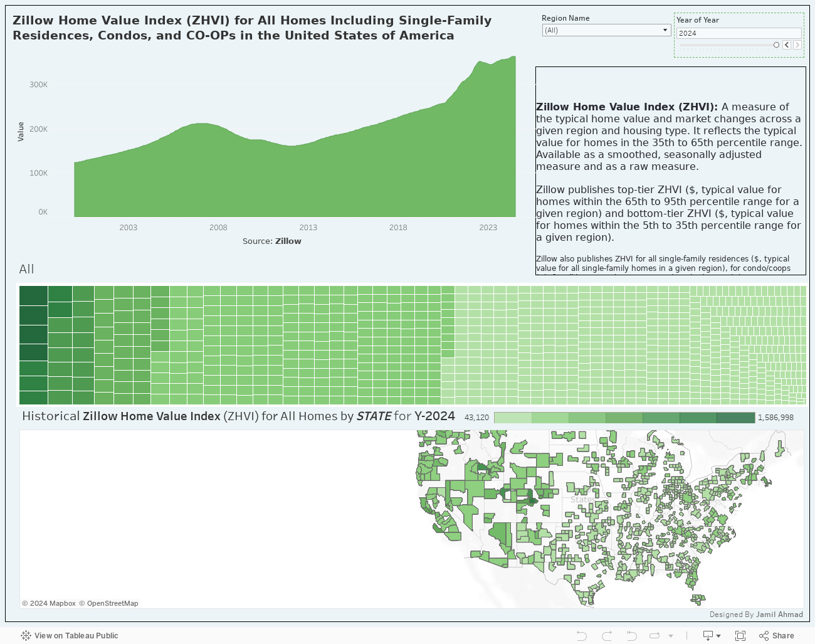
Task: Click the darkest green legend swatch
Action: [x=736, y=418]
